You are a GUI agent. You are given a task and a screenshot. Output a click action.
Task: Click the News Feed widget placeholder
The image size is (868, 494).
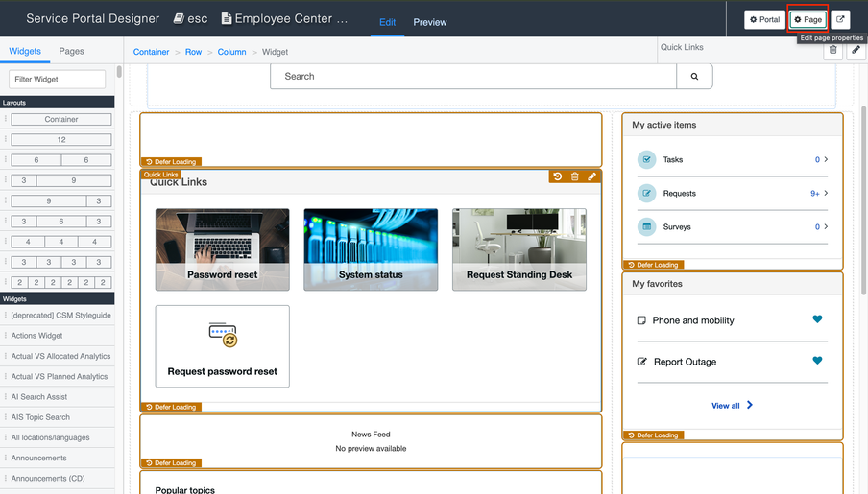pyautogui.click(x=371, y=441)
